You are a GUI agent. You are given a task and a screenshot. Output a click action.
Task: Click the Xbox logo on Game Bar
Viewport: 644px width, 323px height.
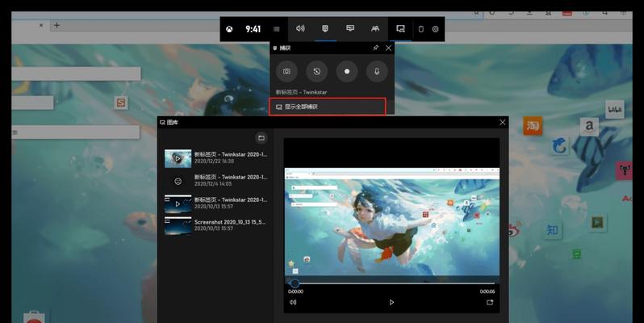229,29
